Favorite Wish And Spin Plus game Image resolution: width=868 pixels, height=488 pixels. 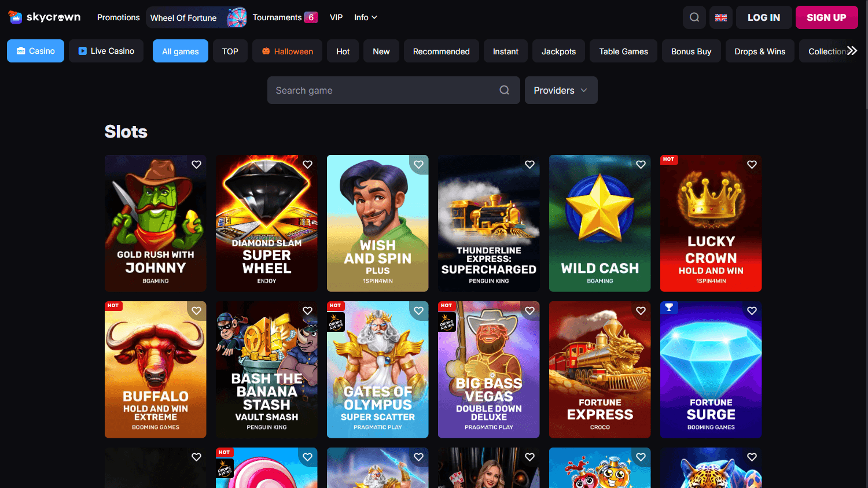(419, 165)
